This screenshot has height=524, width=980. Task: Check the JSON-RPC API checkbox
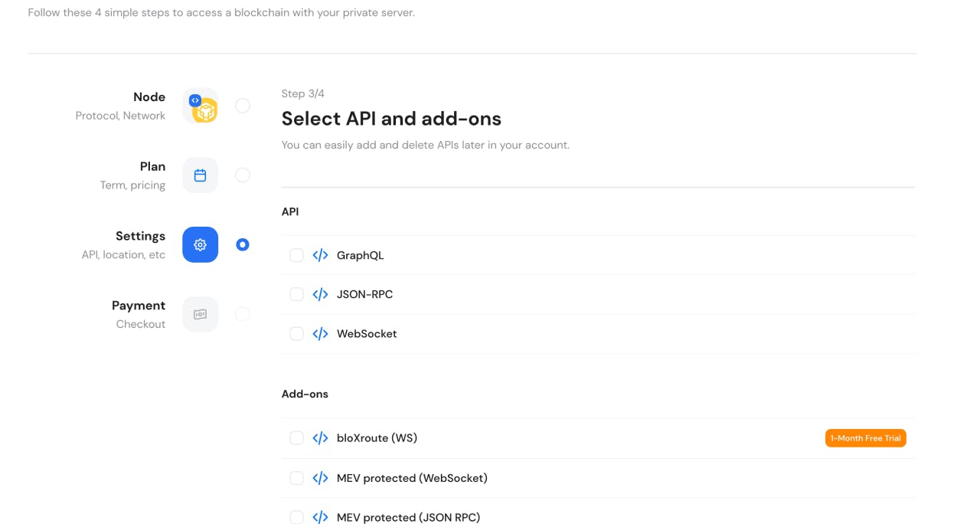[296, 294]
